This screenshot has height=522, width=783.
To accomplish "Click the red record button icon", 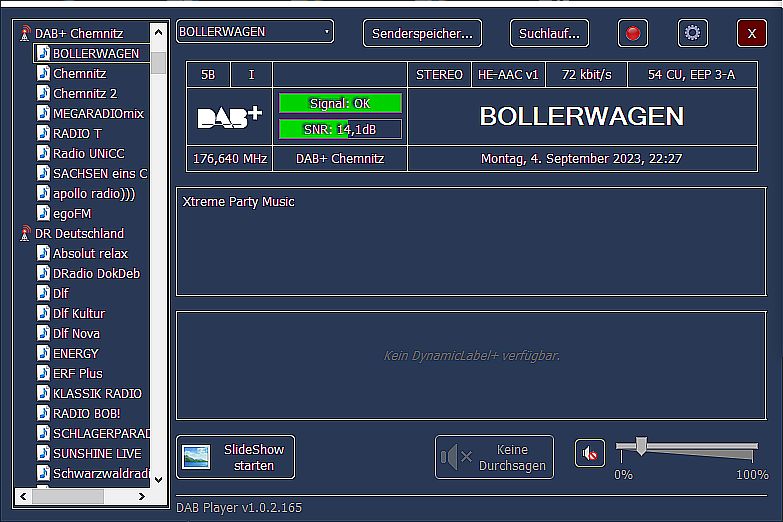I will pos(633,33).
